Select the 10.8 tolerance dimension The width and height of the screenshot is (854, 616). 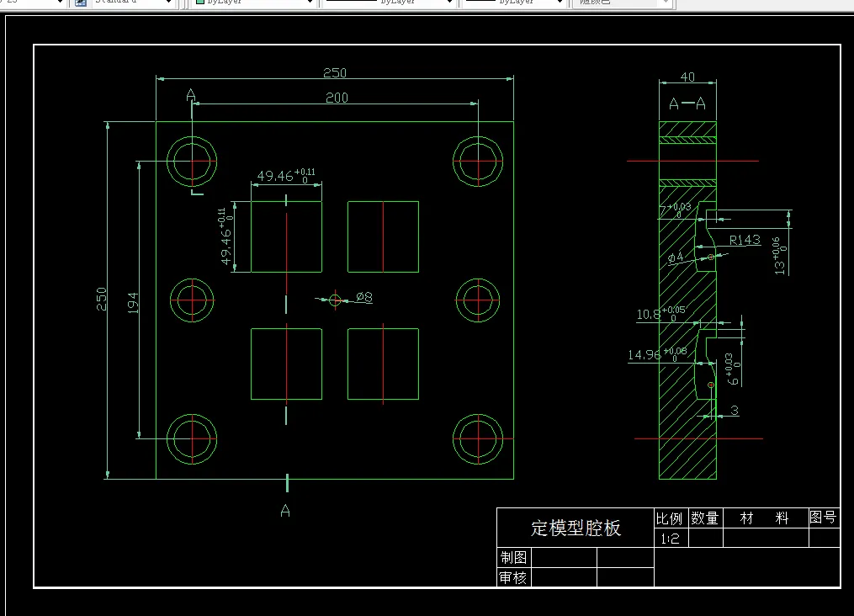click(660, 313)
